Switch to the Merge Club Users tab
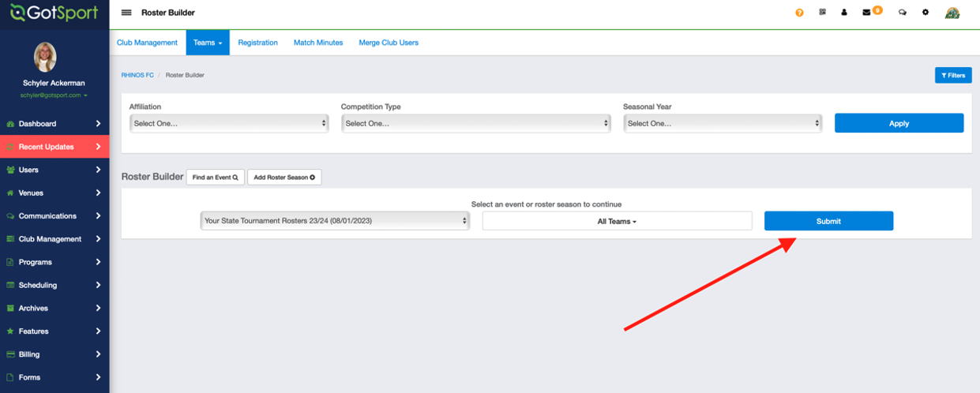Image resolution: width=980 pixels, height=393 pixels. [389, 43]
